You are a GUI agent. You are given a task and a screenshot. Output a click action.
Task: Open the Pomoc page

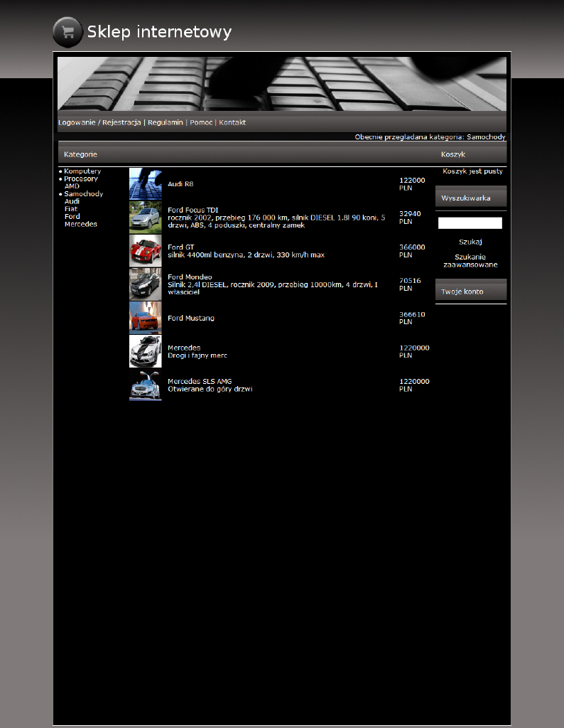[x=201, y=122]
